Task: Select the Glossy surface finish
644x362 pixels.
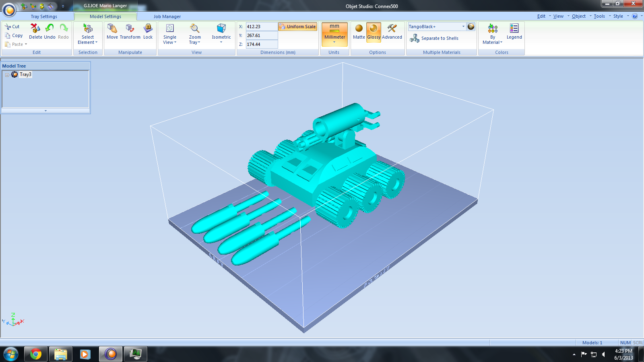Action: (x=374, y=32)
